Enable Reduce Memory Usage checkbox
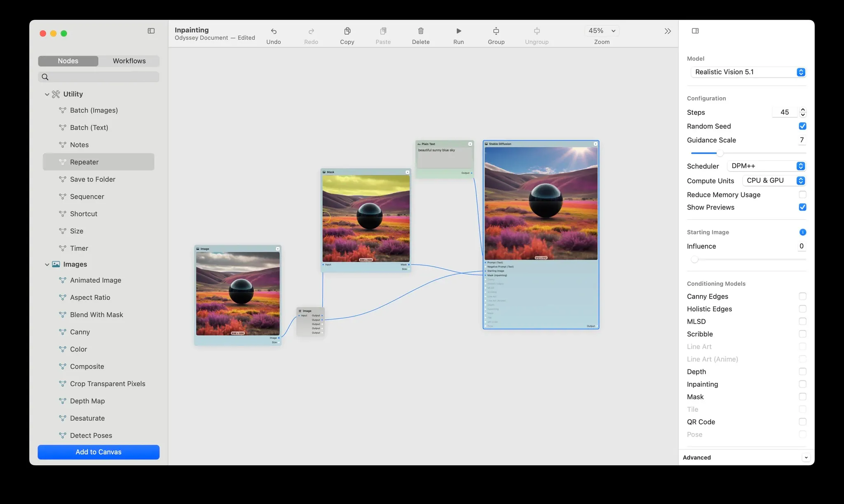Image resolution: width=844 pixels, height=504 pixels. click(802, 194)
